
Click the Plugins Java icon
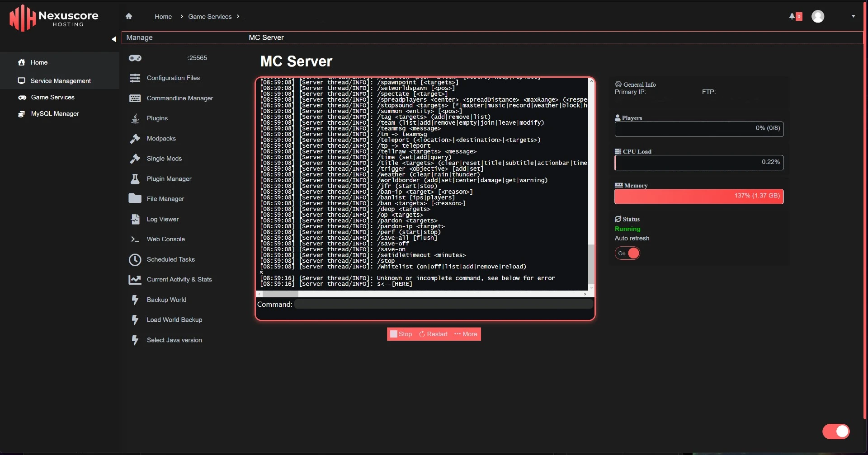pos(135,118)
